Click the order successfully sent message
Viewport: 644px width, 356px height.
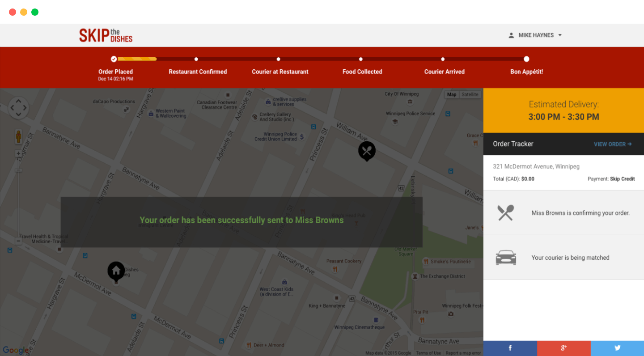[x=241, y=220]
